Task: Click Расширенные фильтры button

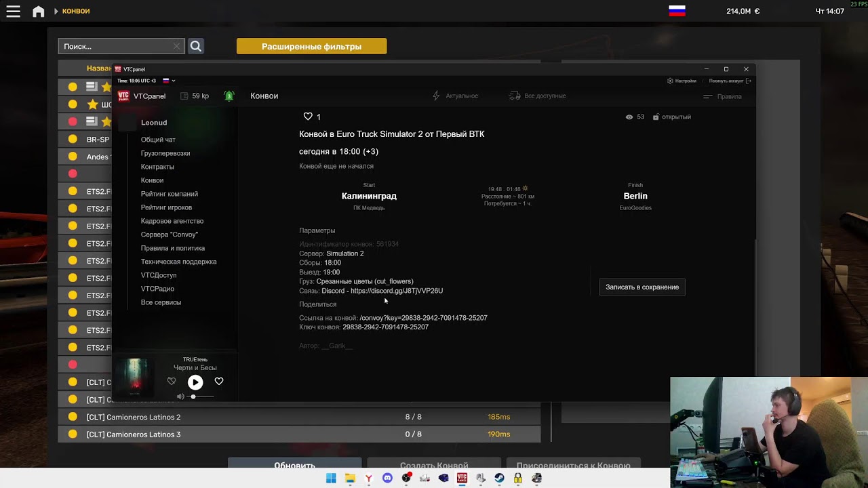Action: click(x=311, y=46)
